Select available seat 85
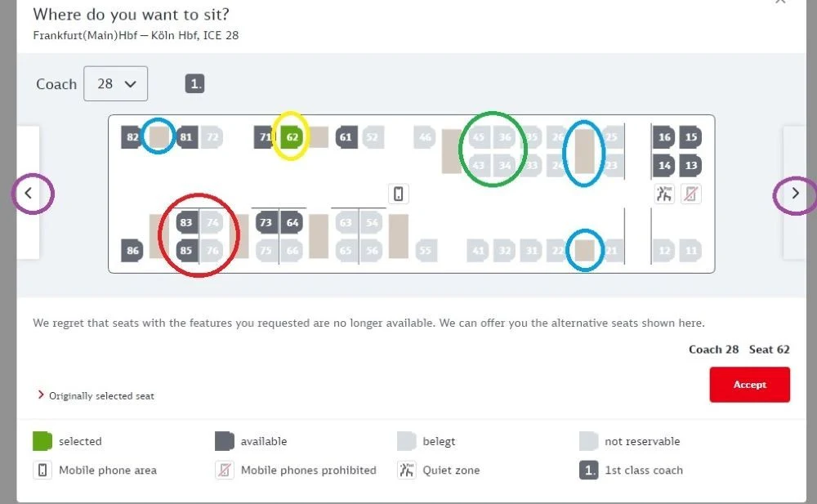Image resolution: width=817 pixels, height=504 pixels. [x=186, y=250]
